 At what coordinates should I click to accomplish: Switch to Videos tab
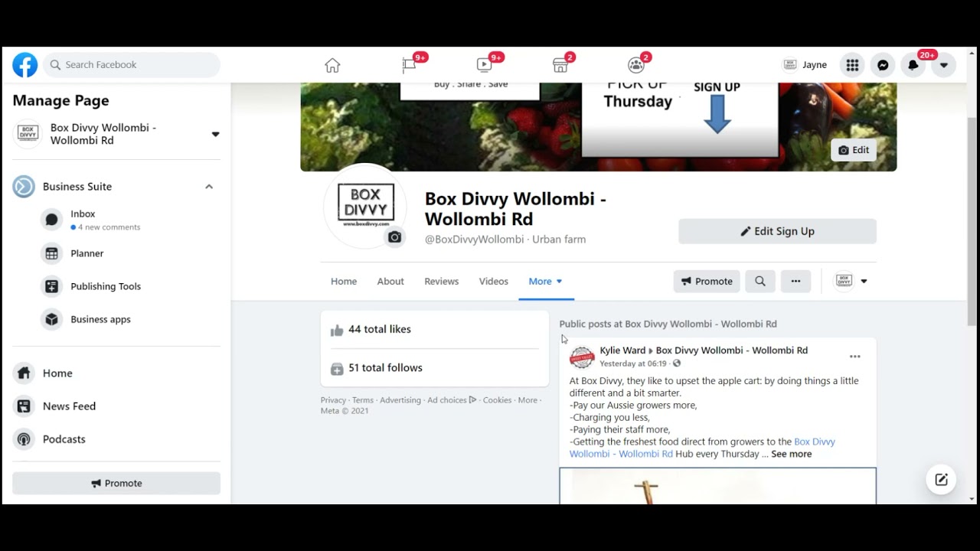pos(494,282)
